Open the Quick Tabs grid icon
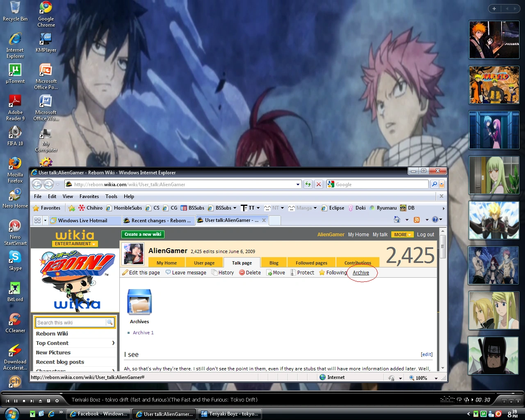This screenshot has height=420, width=525. 37,220
